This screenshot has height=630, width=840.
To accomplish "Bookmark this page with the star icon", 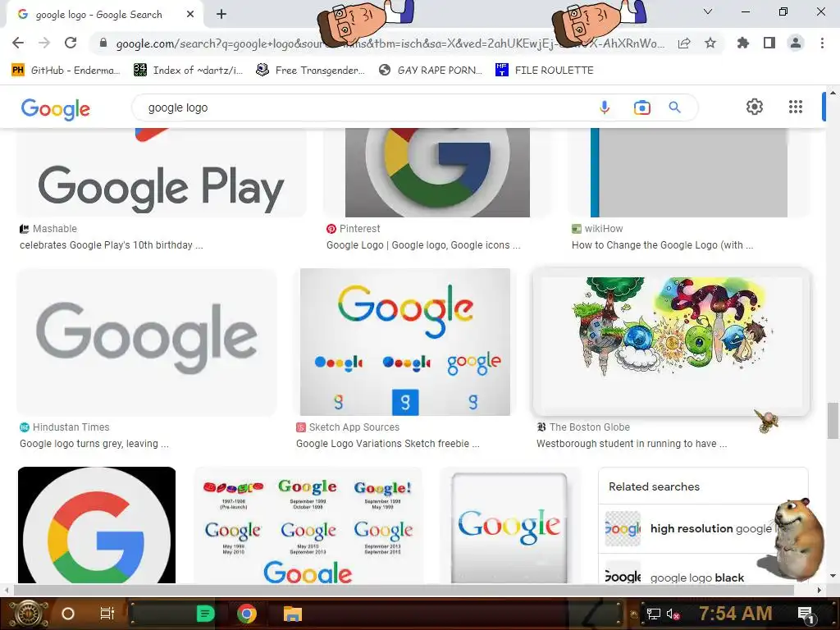I will pyautogui.click(x=710, y=43).
